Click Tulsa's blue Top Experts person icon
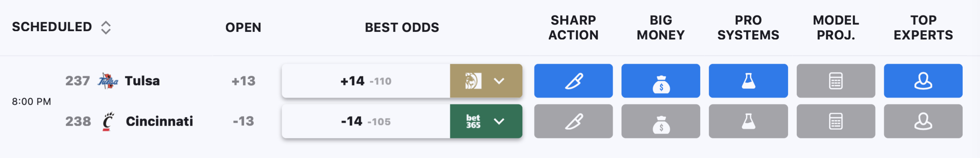The width and height of the screenshot is (980, 158). tap(923, 81)
